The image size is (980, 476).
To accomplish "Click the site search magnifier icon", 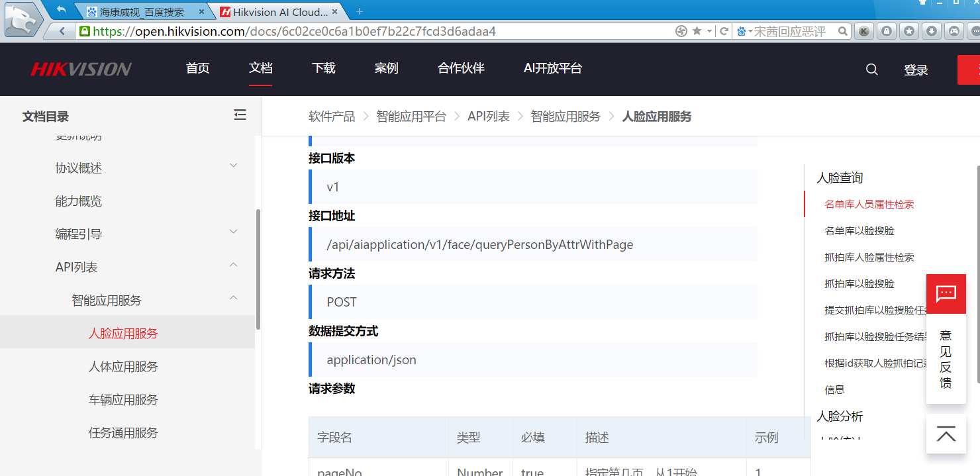I will click(872, 70).
